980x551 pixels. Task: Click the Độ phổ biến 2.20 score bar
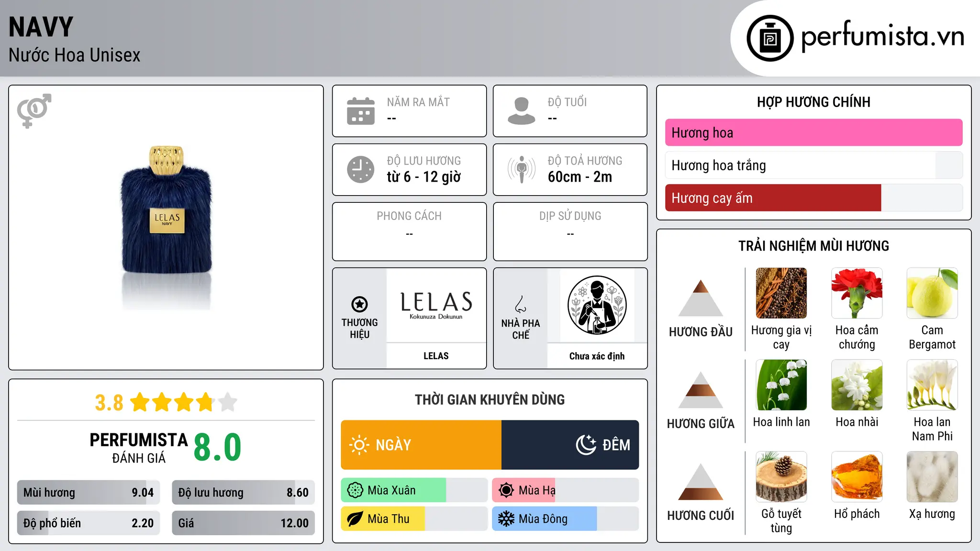[x=89, y=523]
